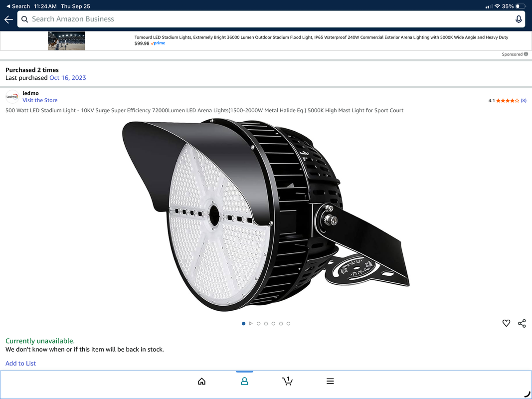Focus the Search Amazon Business field
The height and width of the screenshot is (399, 532).
point(269,19)
